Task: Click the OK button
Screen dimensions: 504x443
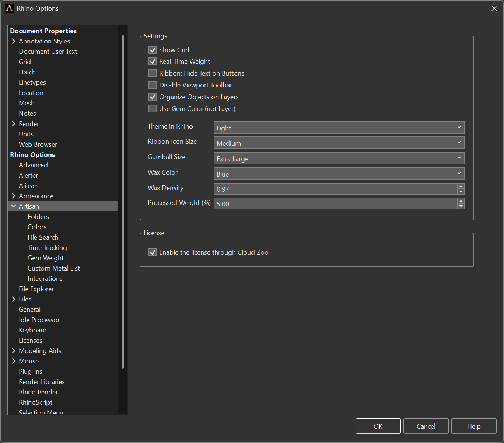Action: [x=378, y=426]
